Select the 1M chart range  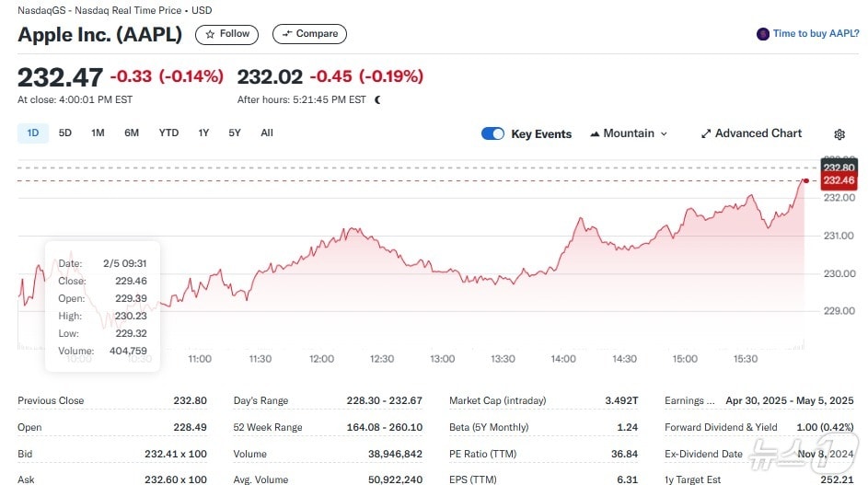pyautogui.click(x=98, y=133)
